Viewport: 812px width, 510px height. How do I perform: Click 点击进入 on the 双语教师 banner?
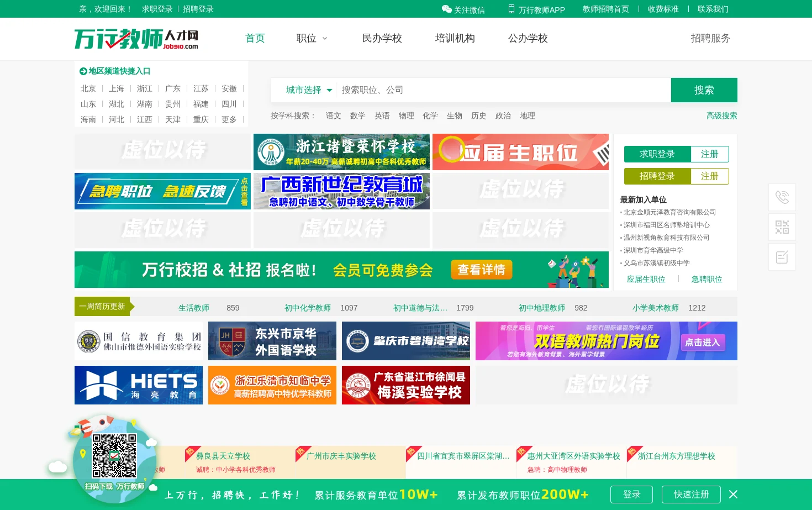tap(703, 343)
